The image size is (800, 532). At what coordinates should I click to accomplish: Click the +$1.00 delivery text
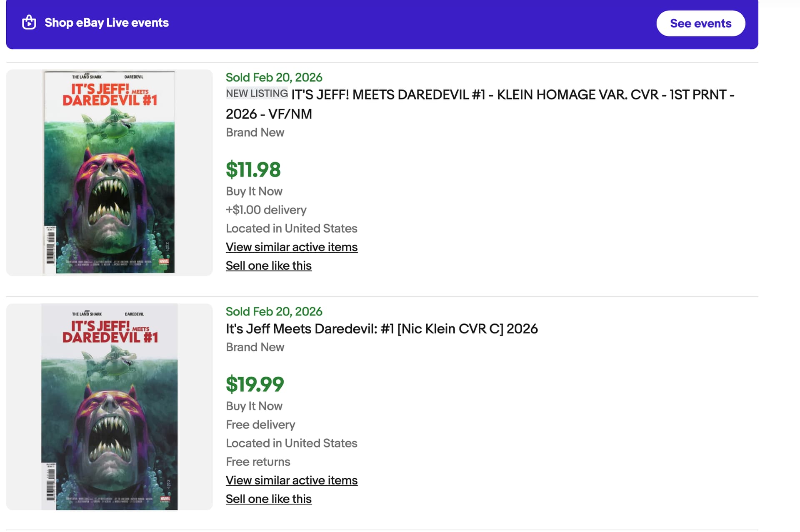click(x=266, y=210)
